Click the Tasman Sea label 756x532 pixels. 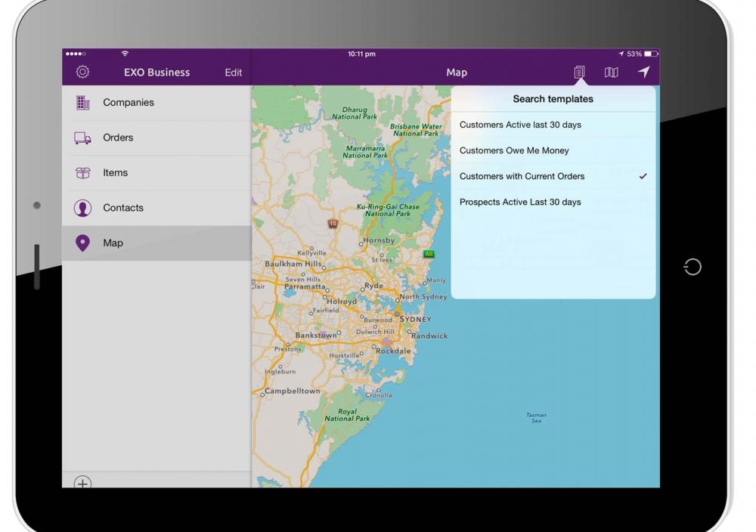coord(536,418)
